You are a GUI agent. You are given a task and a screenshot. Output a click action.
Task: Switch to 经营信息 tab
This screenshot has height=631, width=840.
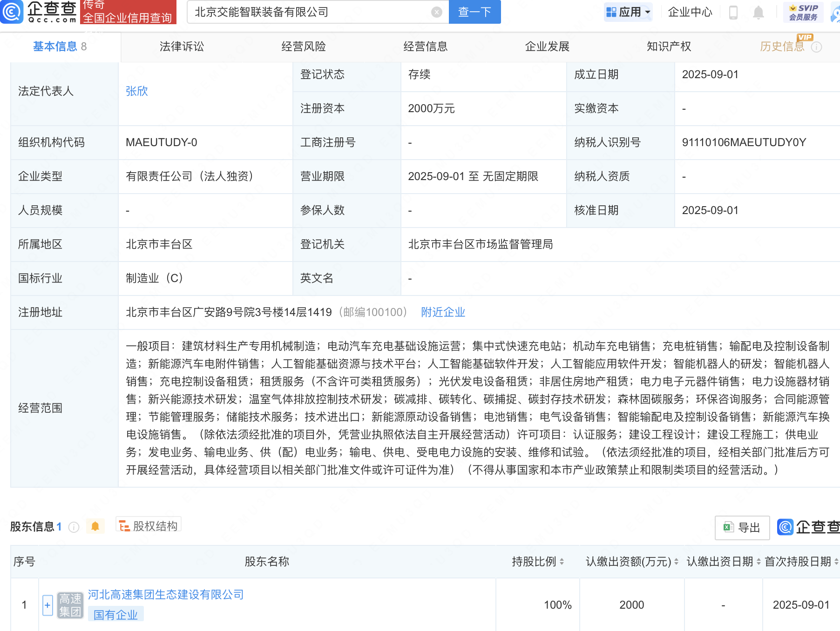pyautogui.click(x=426, y=47)
